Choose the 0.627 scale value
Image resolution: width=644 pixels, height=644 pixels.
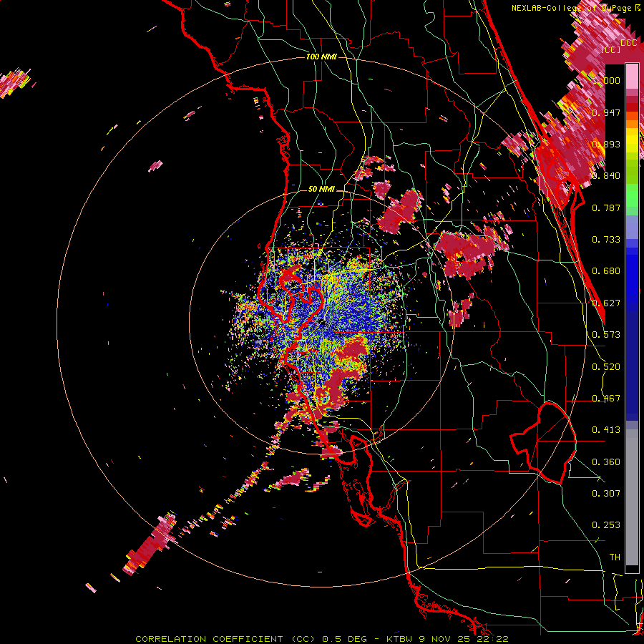pyautogui.click(x=606, y=303)
